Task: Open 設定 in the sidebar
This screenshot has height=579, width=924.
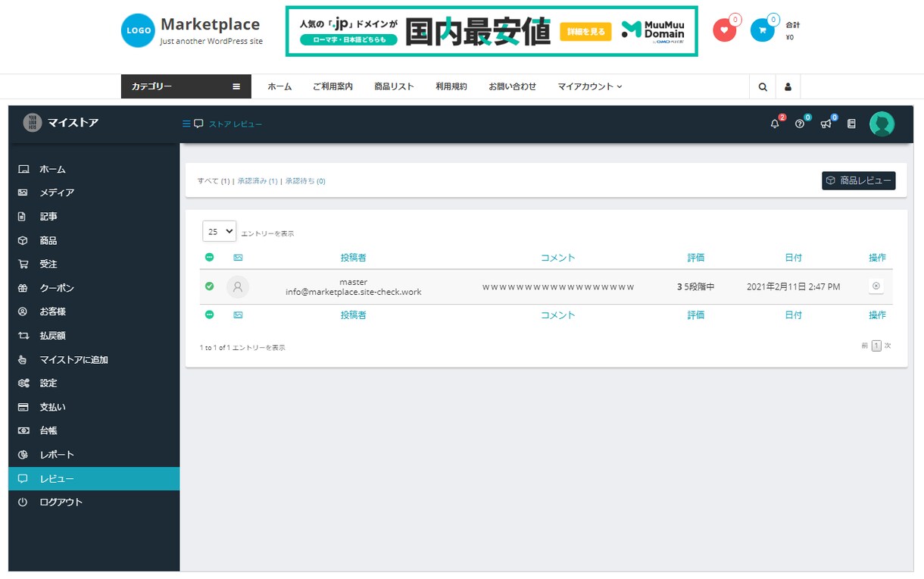Action: tap(94, 383)
